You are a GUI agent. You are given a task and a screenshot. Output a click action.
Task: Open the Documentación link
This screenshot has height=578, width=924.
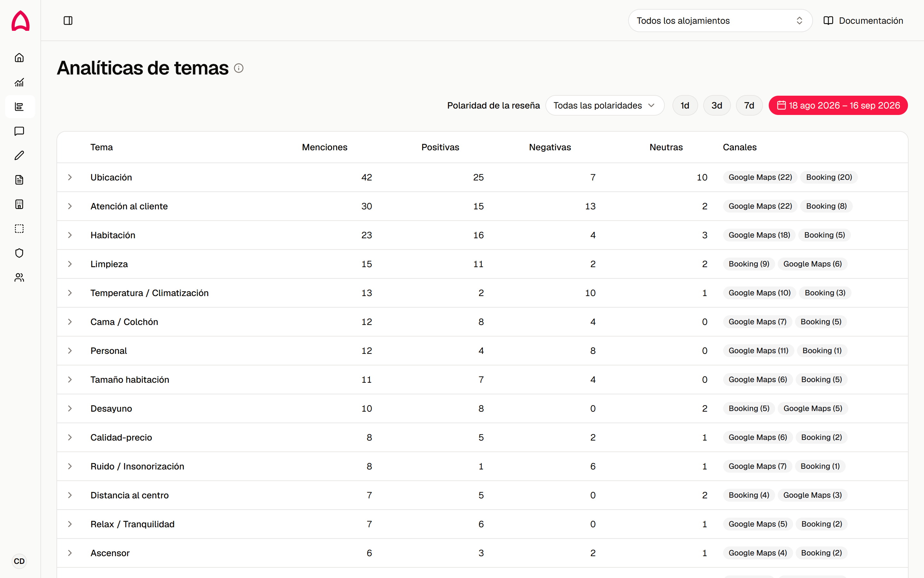[863, 21]
